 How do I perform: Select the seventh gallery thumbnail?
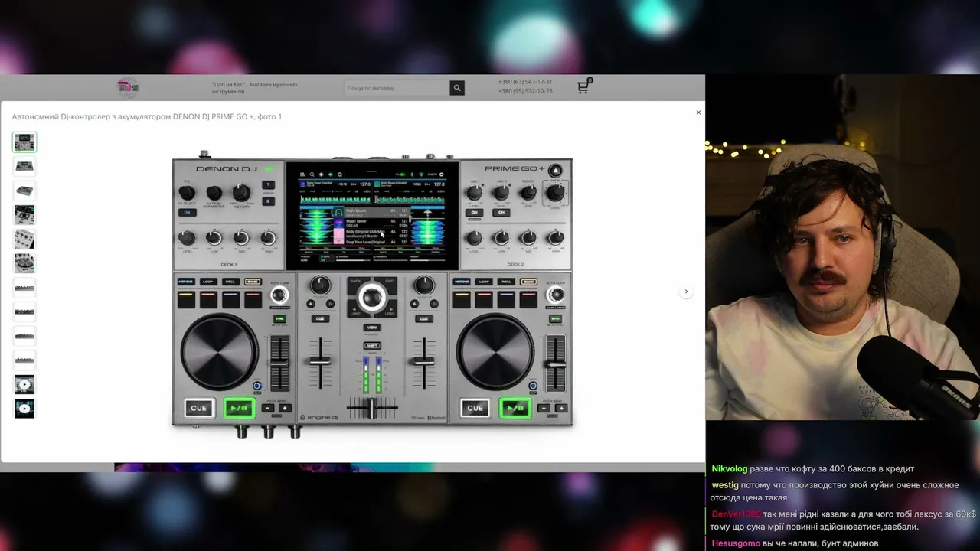click(x=24, y=288)
